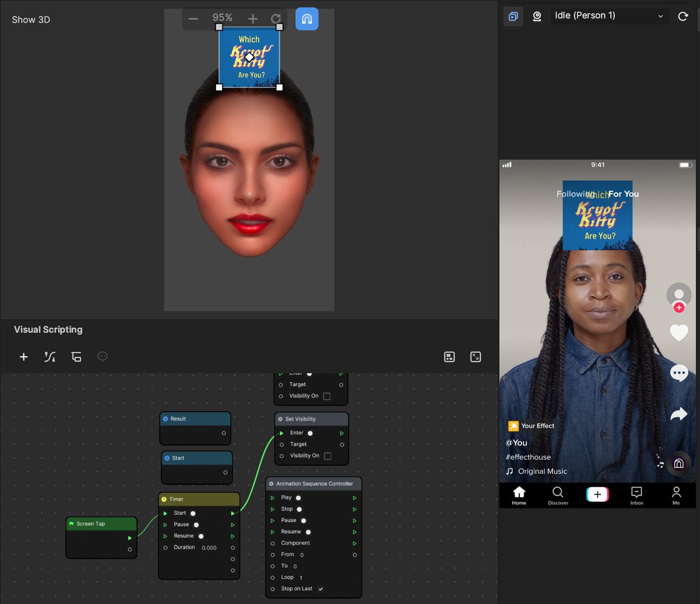The image size is (700, 604).
Task: Click the Target input port in the titled Set Visibility
Action: tap(281, 445)
